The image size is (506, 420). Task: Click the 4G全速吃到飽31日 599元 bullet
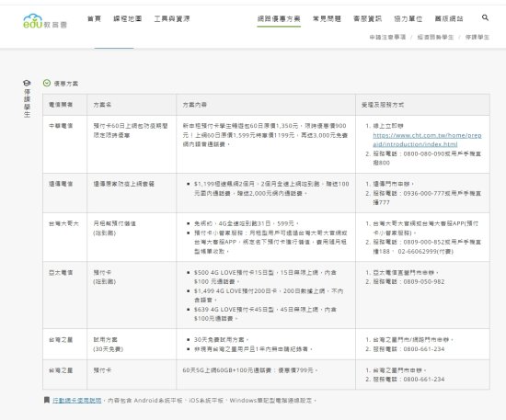pos(247,223)
